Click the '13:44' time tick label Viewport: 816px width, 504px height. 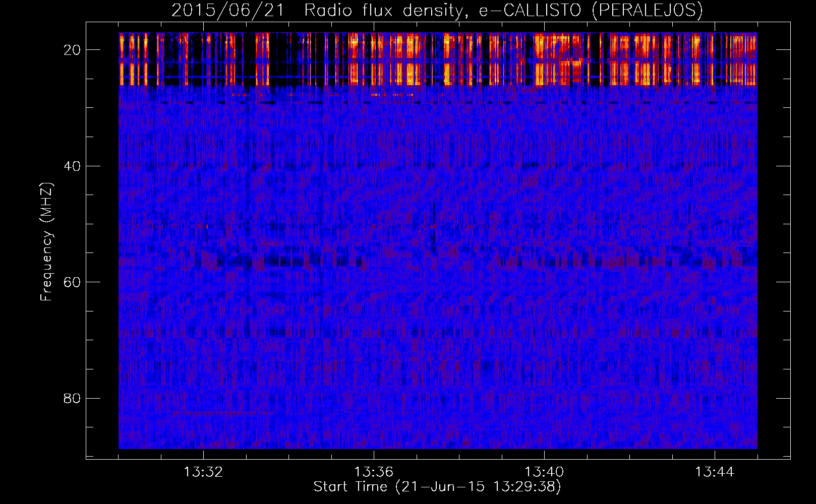point(715,472)
